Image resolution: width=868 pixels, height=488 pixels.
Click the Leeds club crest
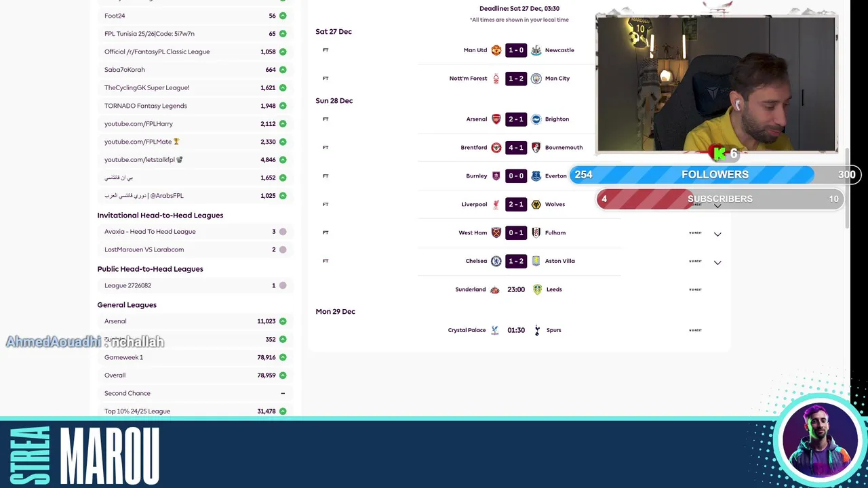click(537, 290)
